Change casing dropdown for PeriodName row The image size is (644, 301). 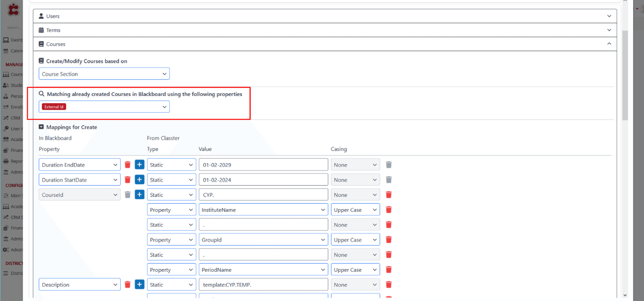355,270
